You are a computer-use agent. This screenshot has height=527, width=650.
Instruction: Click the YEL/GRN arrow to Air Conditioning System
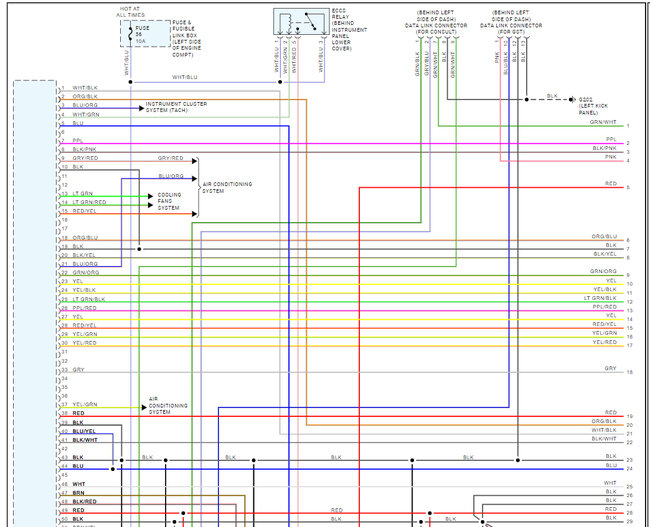click(144, 408)
